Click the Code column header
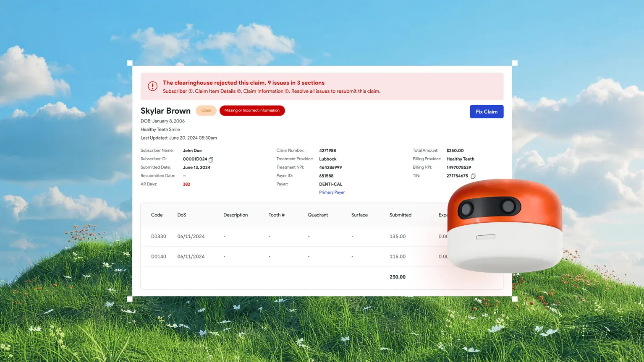Image resolution: width=644 pixels, height=362 pixels. point(157,215)
